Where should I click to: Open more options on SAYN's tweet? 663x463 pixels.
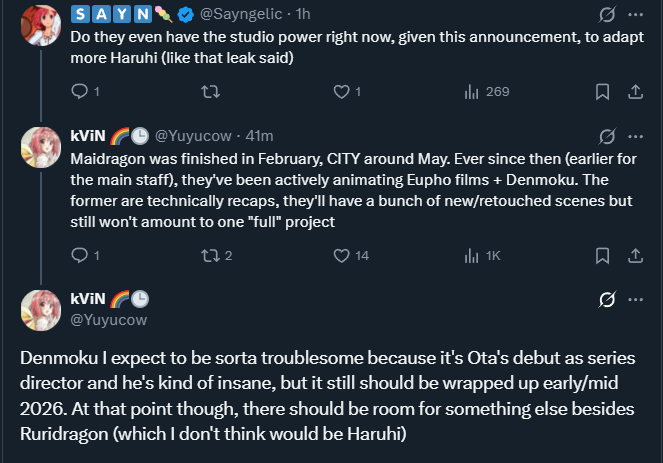pyautogui.click(x=635, y=15)
